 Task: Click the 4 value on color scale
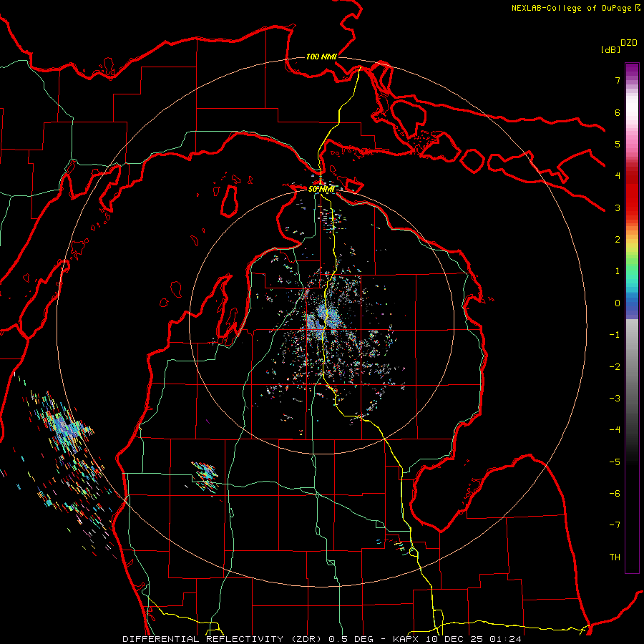click(x=618, y=176)
